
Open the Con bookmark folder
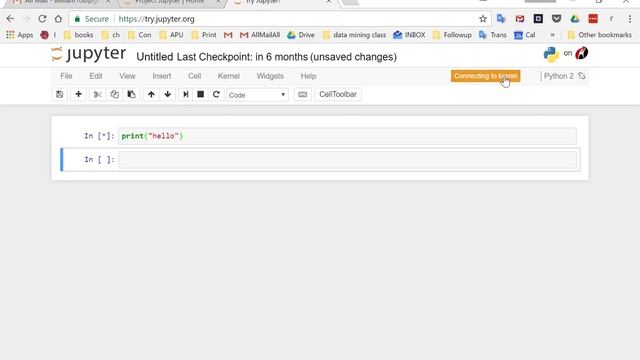(x=140, y=35)
